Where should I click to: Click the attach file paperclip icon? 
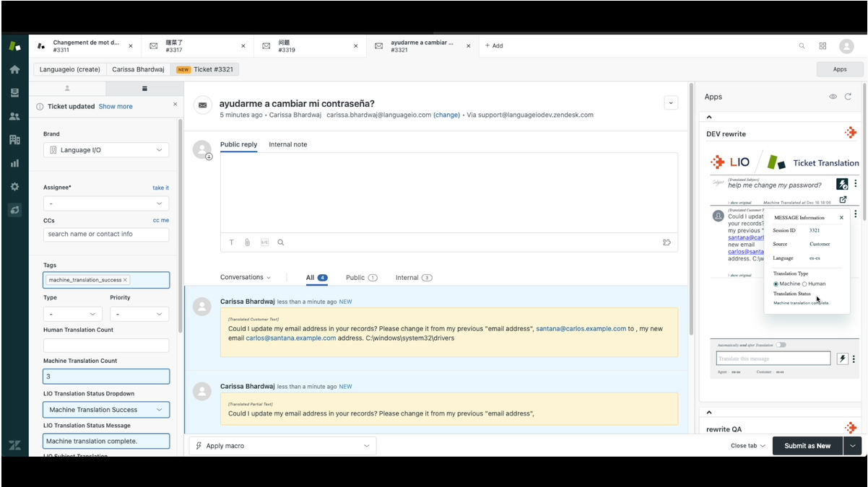pyautogui.click(x=248, y=242)
